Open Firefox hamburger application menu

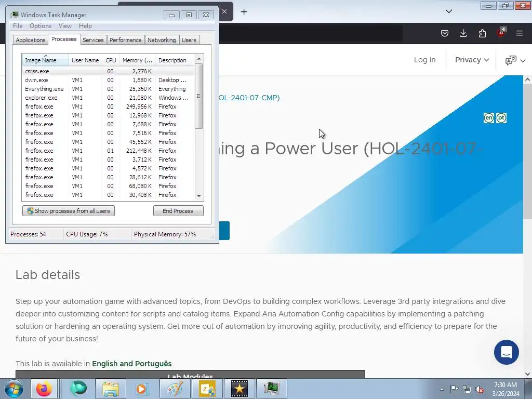tap(520, 33)
